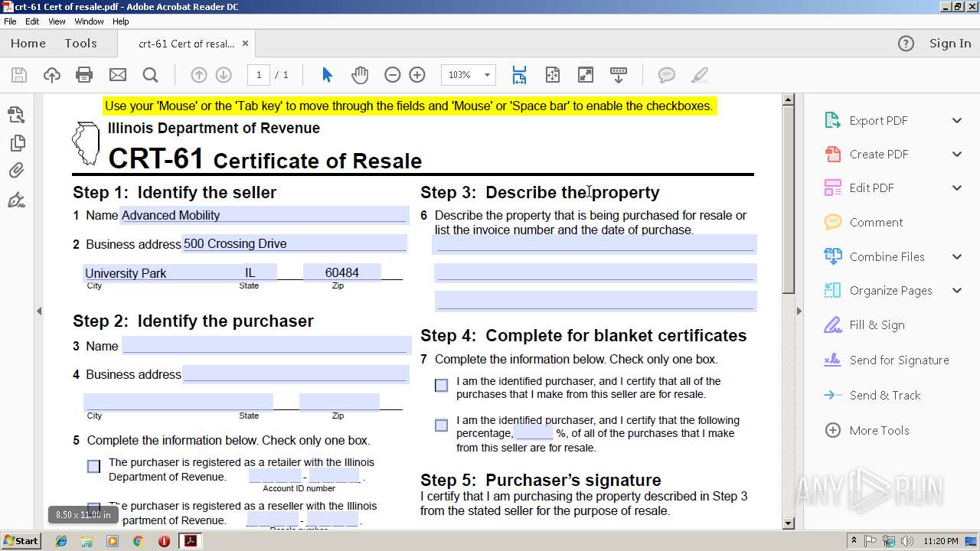Open the Find text magnifier icon

[150, 74]
